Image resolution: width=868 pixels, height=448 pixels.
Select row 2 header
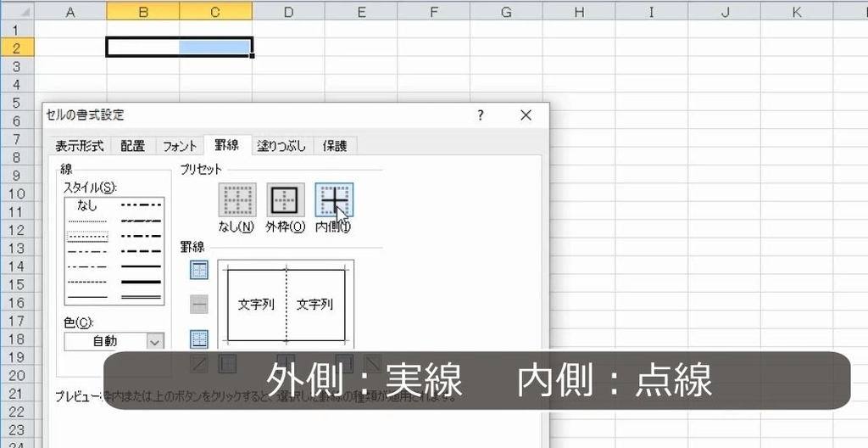pyautogui.click(x=17, y=48)
